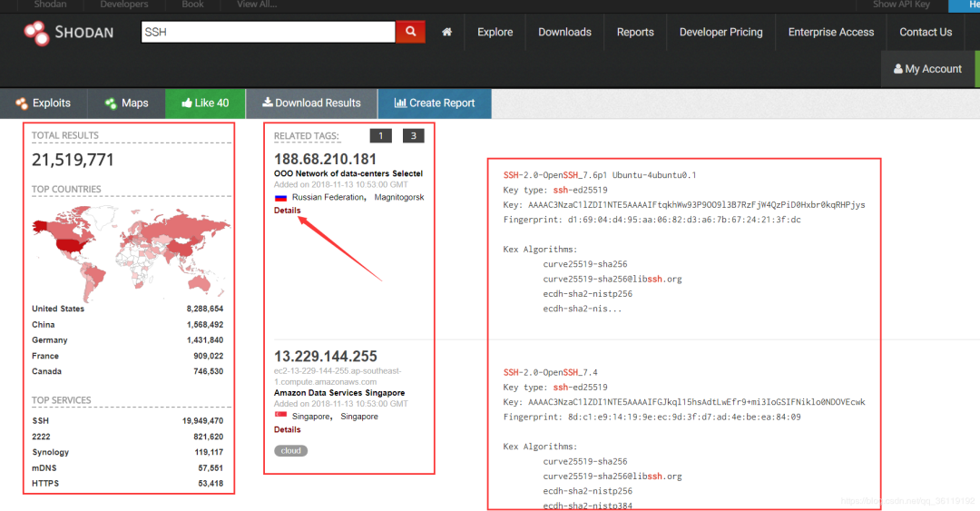Open IP 188.68.210.181 result
This screenshot has width=980, height=511.
tap(325, 159)
